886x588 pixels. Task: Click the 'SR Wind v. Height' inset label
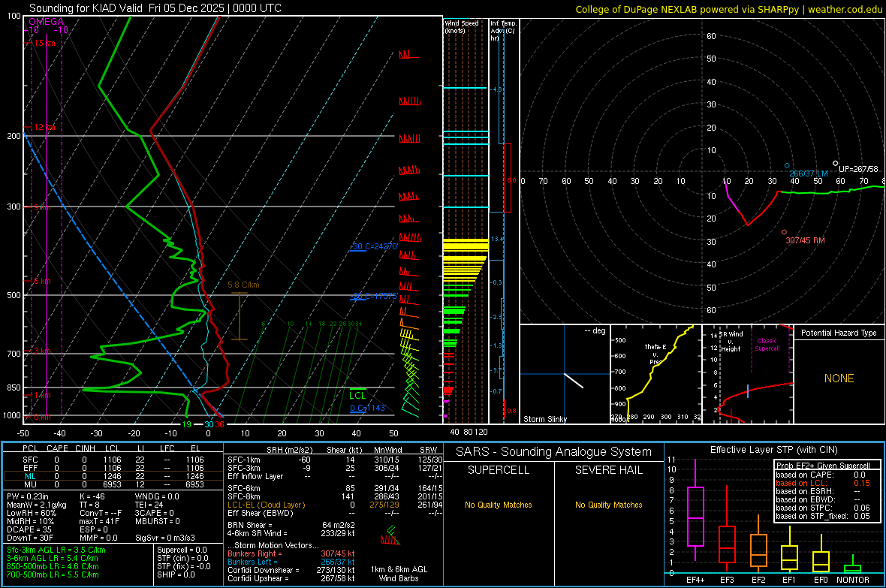(731, 342)
